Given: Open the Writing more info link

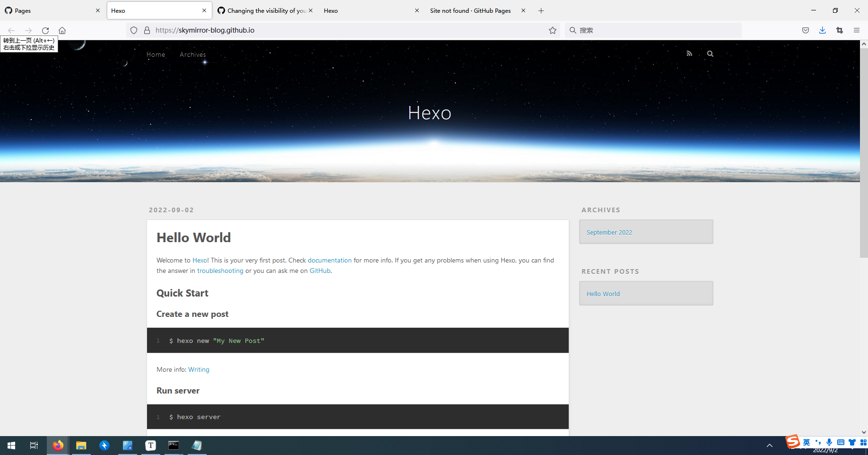Looking at the screenshot, I should pyautogui.click(x=199, y=369).
